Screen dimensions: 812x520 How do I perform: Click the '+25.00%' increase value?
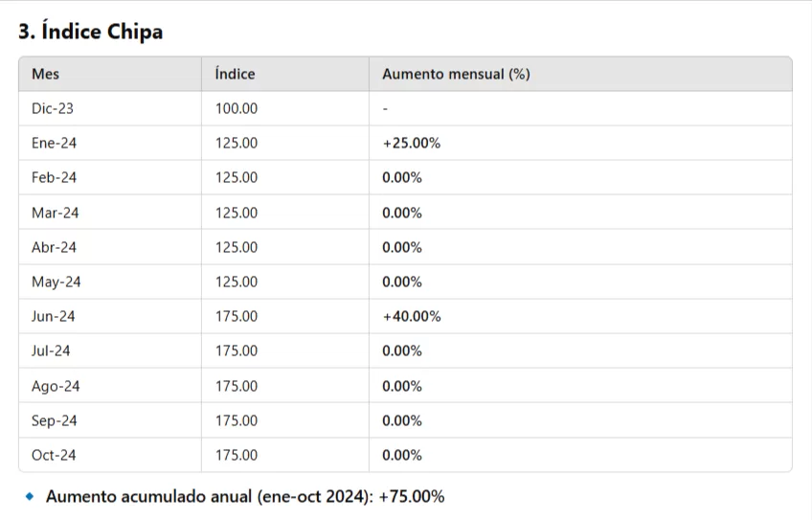[x=411, y=143]
